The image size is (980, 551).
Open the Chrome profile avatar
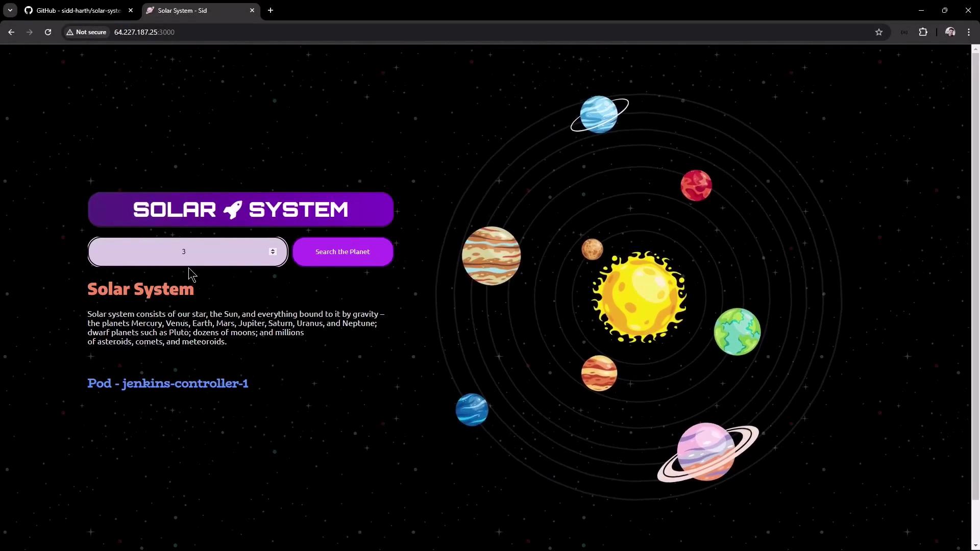(x=950, y=32)
